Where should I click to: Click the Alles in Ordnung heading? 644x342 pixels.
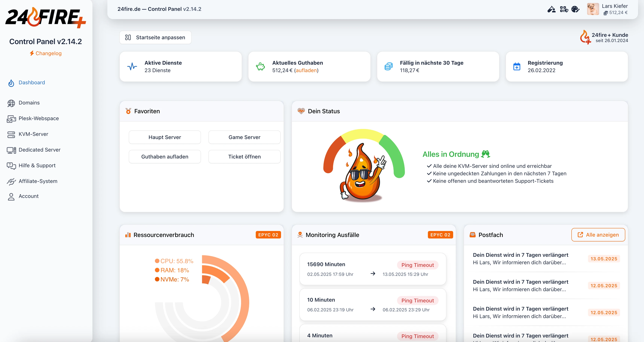[456, 154]
